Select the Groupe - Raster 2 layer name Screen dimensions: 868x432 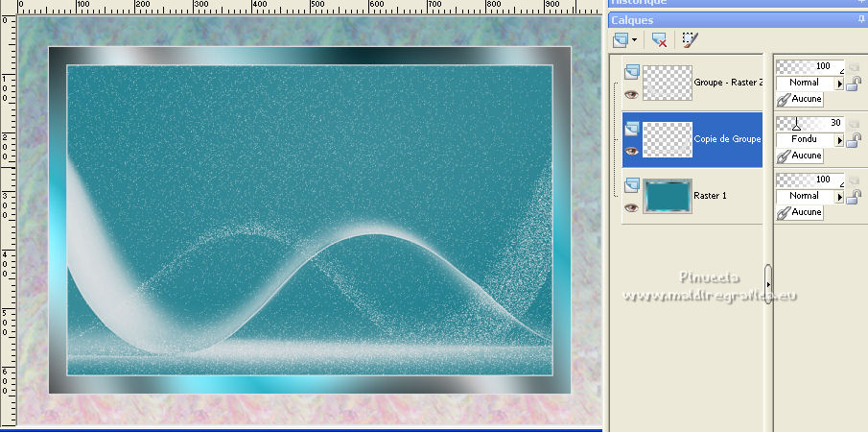pyautogui.click(x=728, y=83)
